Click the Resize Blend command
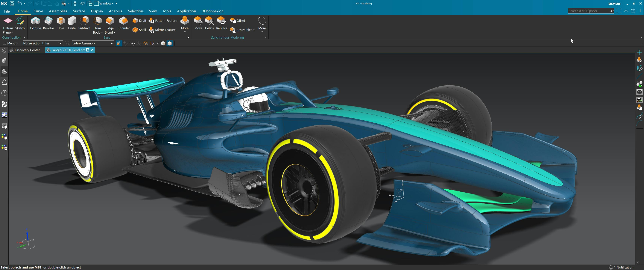The height and width of the screenshot is (270, 644). coord(242,30)
